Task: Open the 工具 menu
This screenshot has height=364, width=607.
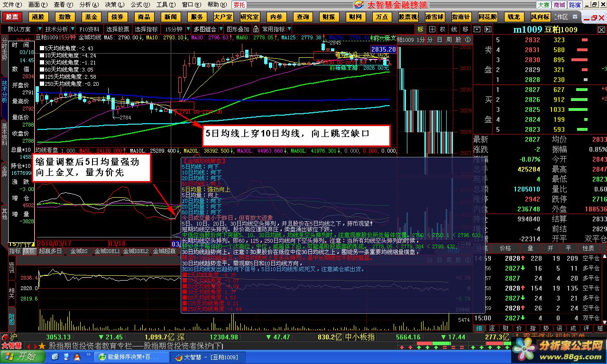Action: tap(165, 5)
